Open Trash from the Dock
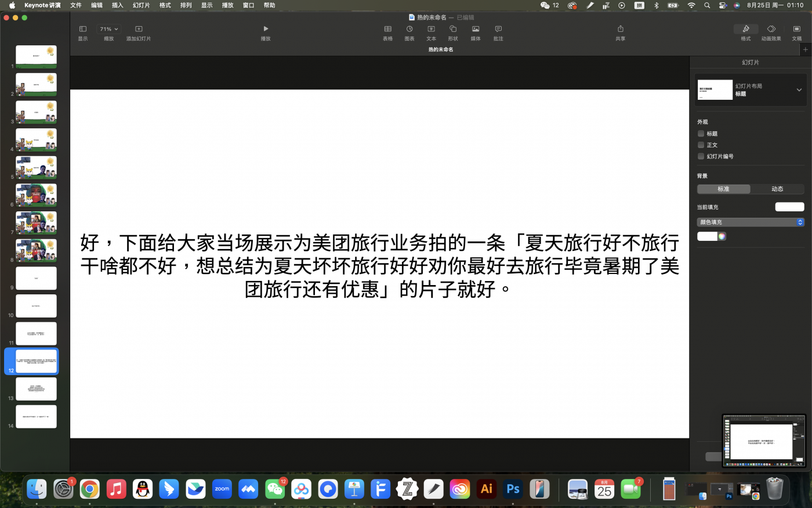The image size is (812, 508). (775, 489)
